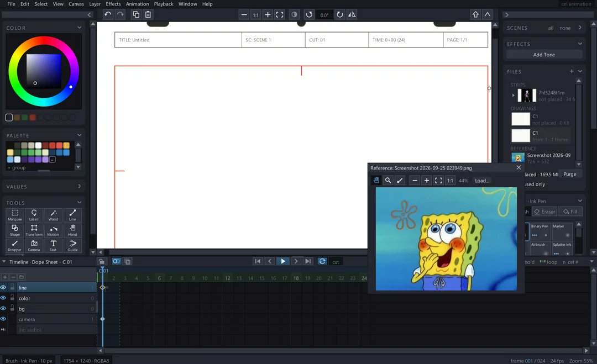Toggle loop playback button in timeline

tap(322, 261)
